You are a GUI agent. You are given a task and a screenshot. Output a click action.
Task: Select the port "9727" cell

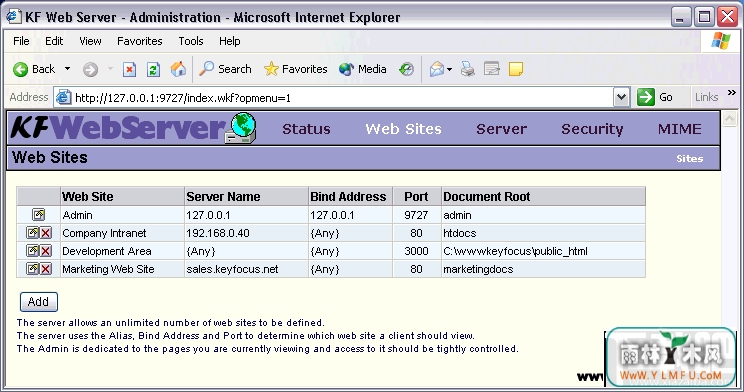point(417,215)
